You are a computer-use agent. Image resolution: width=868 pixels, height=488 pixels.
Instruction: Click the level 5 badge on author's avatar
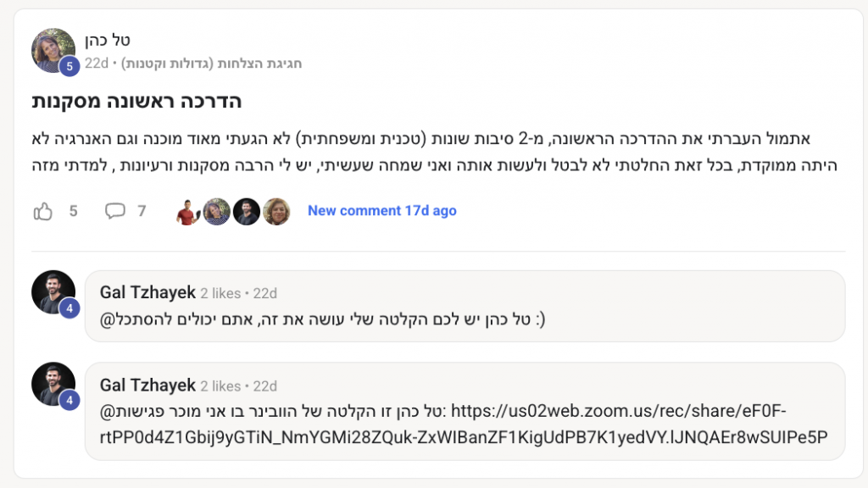[70, 66]
